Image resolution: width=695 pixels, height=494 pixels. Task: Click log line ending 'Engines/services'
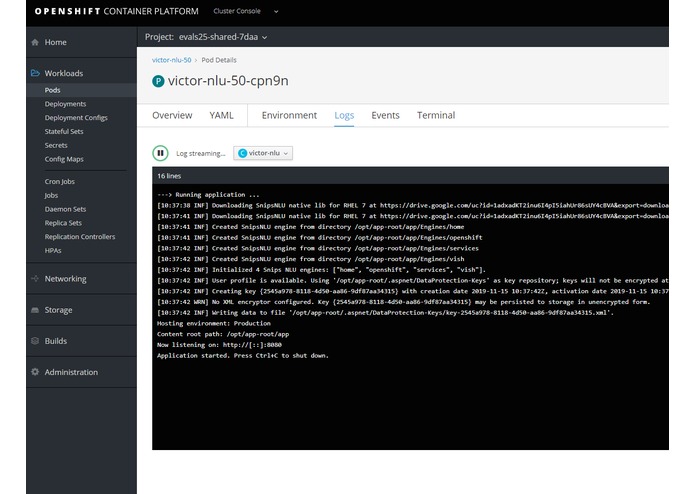point(318,248)
